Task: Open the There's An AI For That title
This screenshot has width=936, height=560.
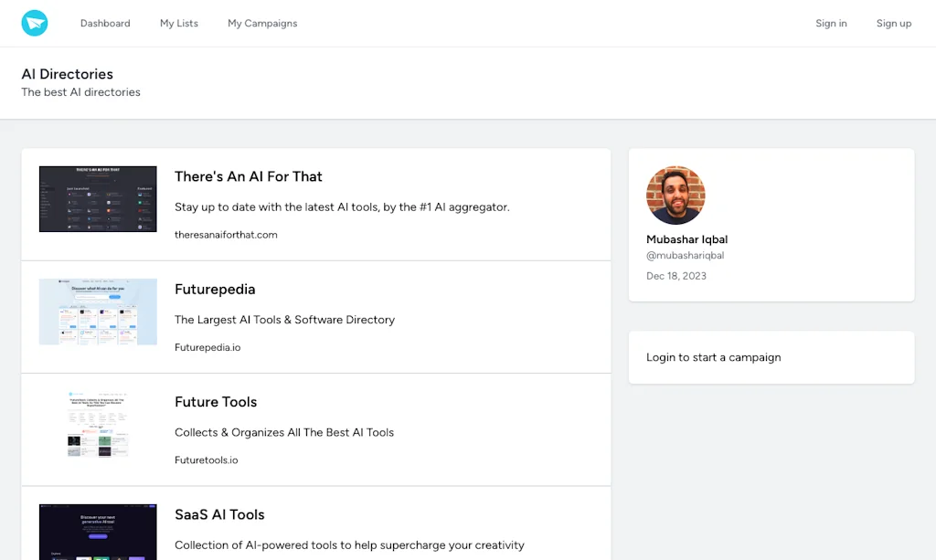Action: (249, 176)
